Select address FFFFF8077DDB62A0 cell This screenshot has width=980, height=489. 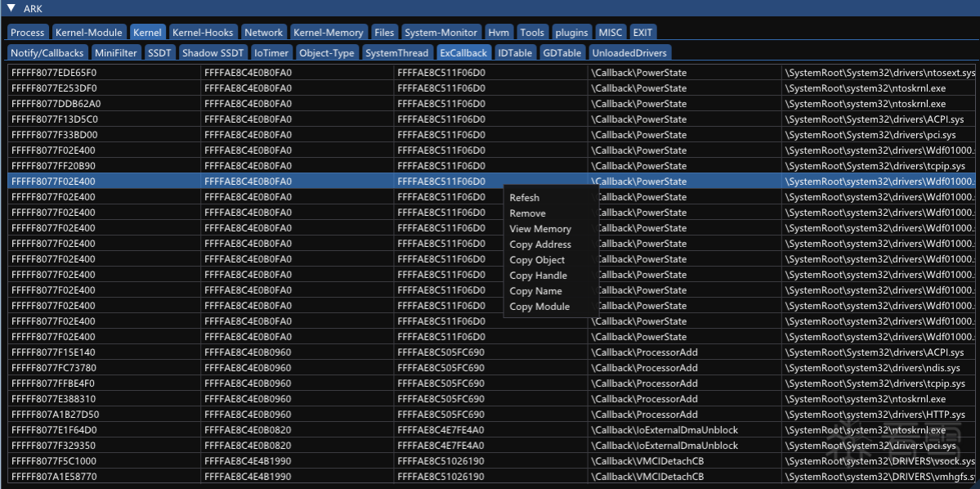[x=105, y=104]
